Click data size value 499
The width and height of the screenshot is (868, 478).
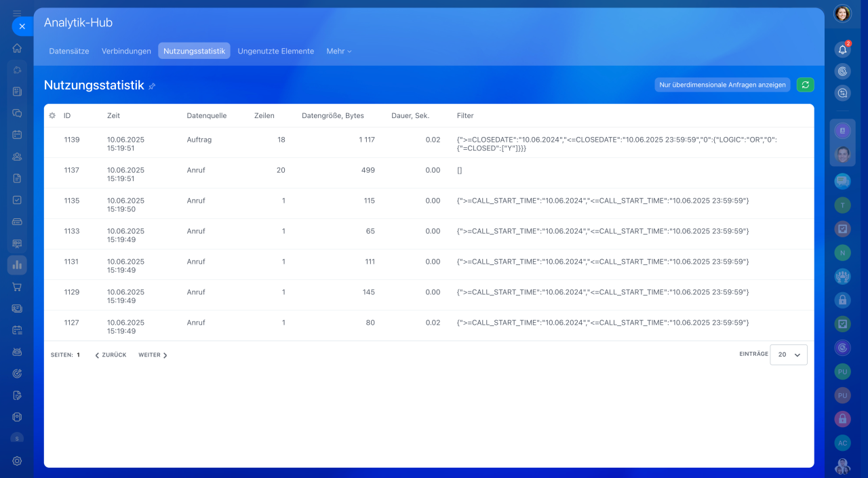coord(368,170)
